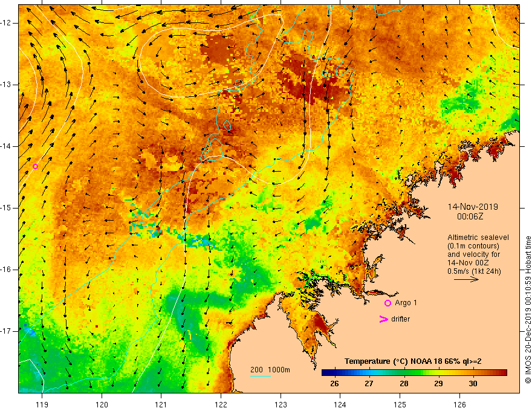Click the 0.5m/s velocity scale arrow

466,279
